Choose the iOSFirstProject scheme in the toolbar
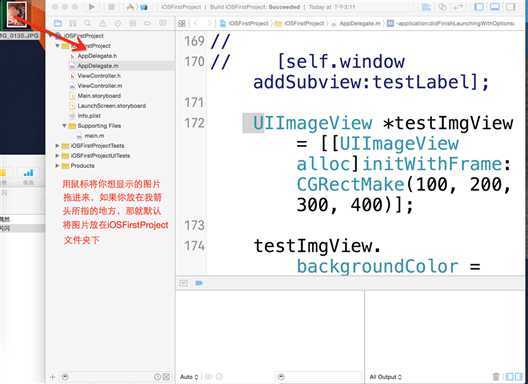Image resolution: width=528 pixels, height=384 pixels. coord(130,7)
